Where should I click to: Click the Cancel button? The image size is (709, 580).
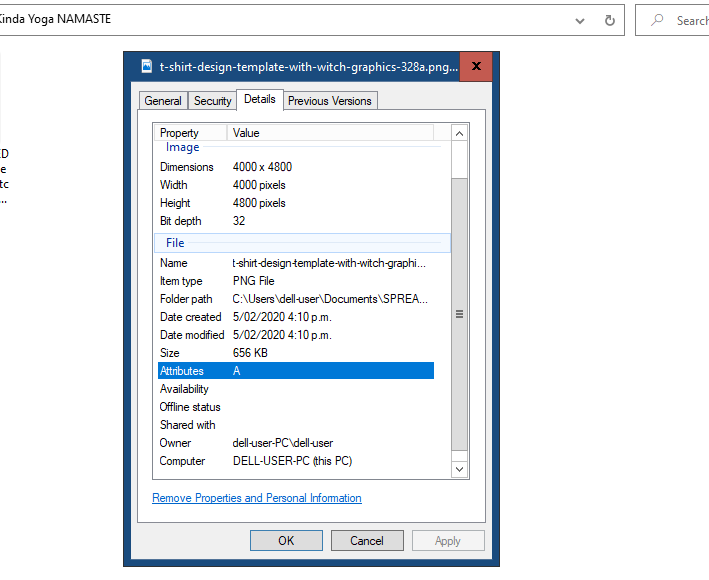point(367,541)
